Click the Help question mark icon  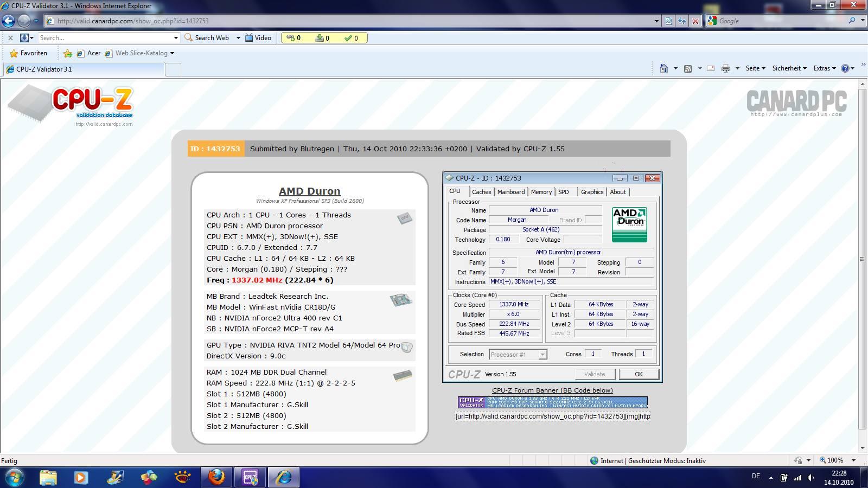(845, 68)
